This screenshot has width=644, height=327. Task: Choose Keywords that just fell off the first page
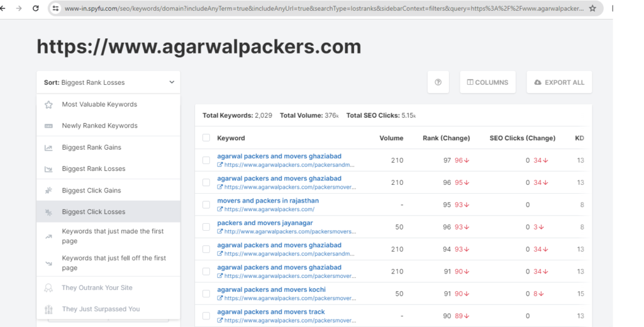point(113,263)
